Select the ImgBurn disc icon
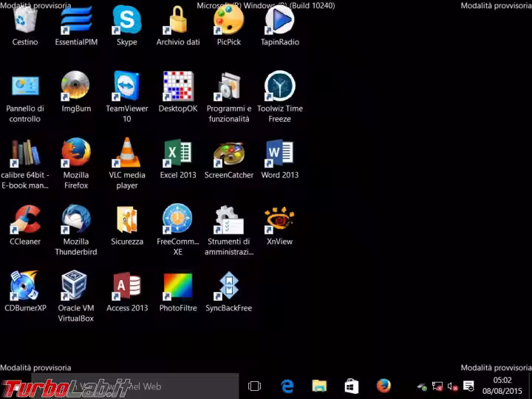The image size is (532, 399). (75, 86)
